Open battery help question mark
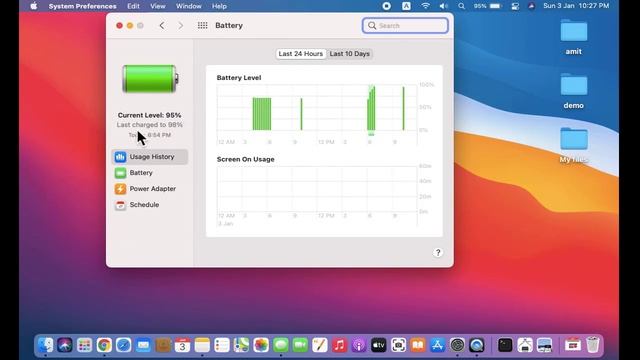The height and width of the screenshot is (360, 640). pyautogui.click(x=438, y=253)
